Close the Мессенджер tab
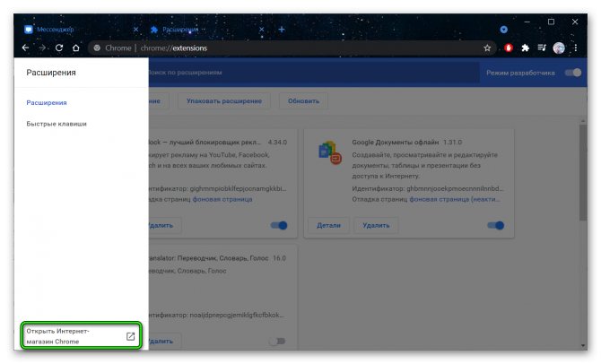This screenshot has width=601, height=364. [x=135, y=30]
